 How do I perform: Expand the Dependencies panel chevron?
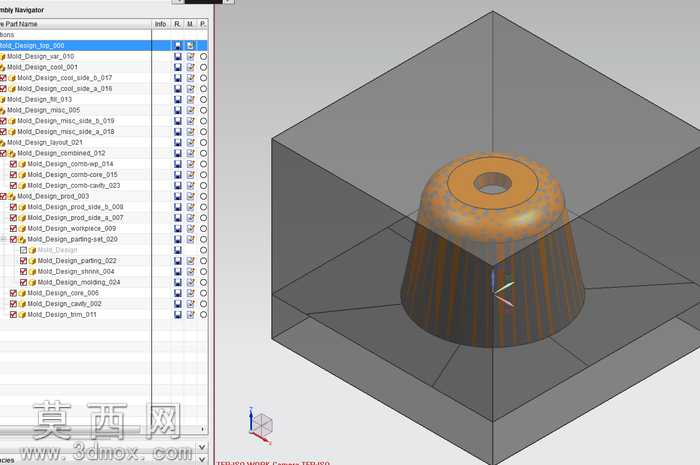click(202, 459)
